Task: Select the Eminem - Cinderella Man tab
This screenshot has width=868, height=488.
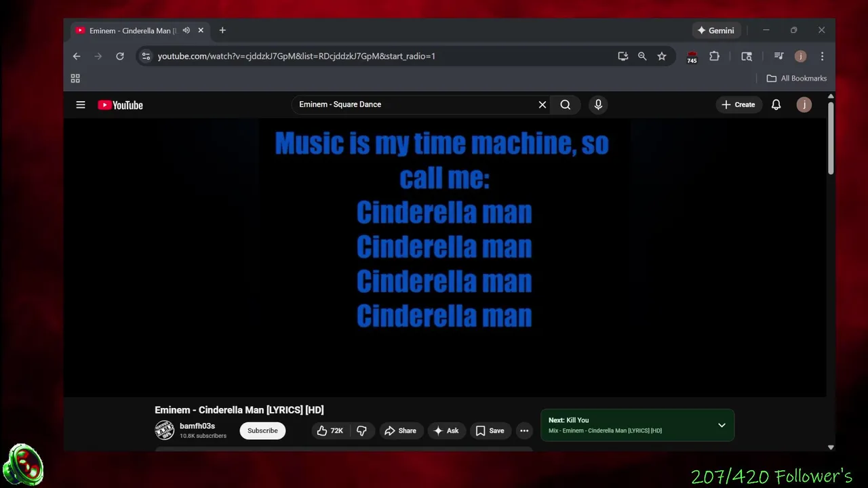Action: point(132,30)
